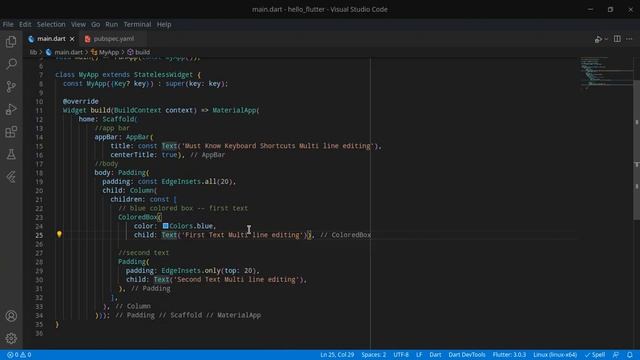This screenshot has width=640, height=360.
Task: Click EdgeInsets.only on line 29
Action: pyautogui.click(x=191, y=270)
